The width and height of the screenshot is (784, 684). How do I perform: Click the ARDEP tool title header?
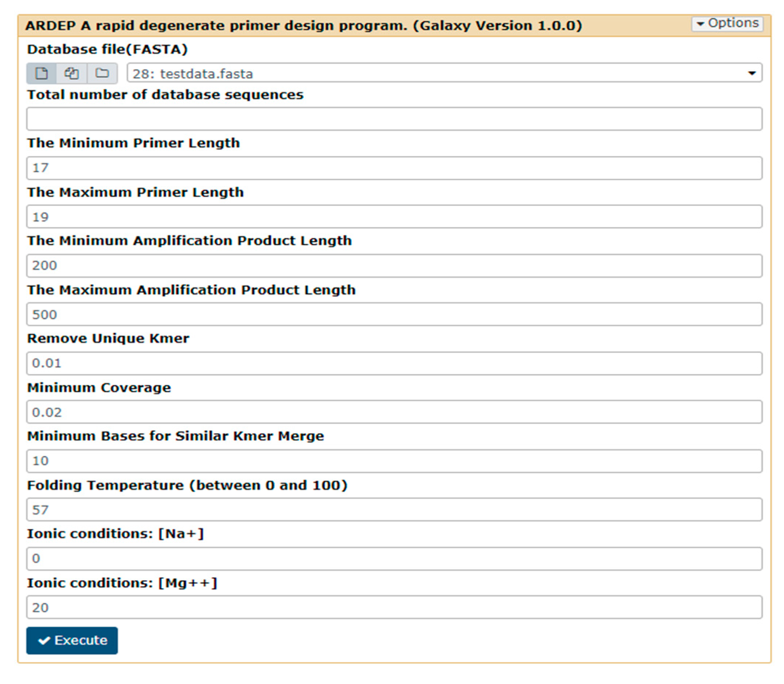coord(303,26)
